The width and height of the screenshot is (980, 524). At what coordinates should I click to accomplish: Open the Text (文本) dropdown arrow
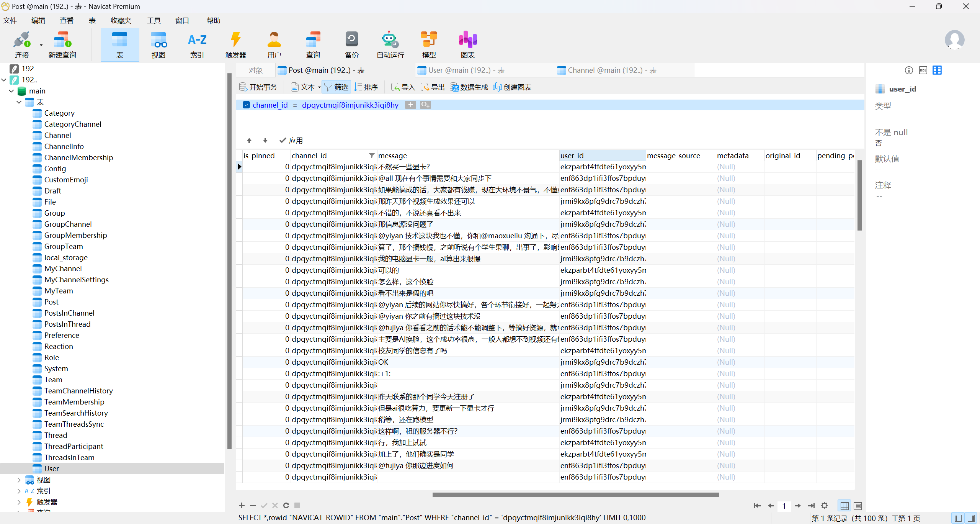click(x=319, y=88)
